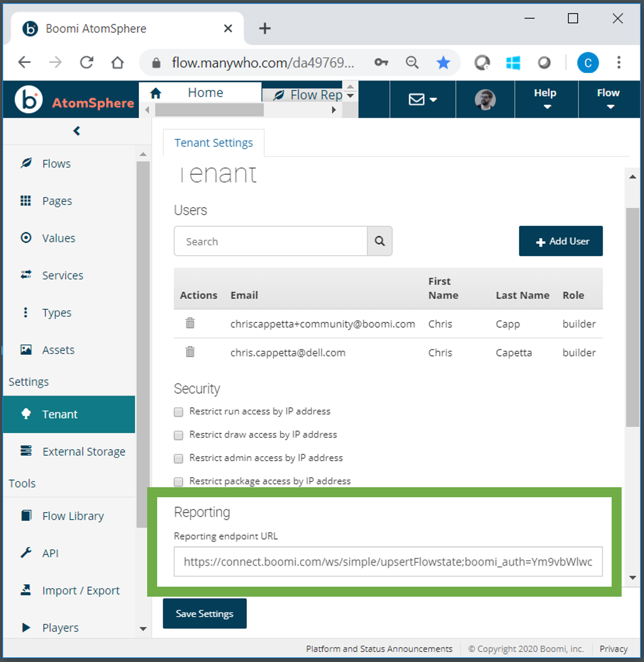Open Platform and Status Announcements link
644x662 pixels.
coord(379,648)
